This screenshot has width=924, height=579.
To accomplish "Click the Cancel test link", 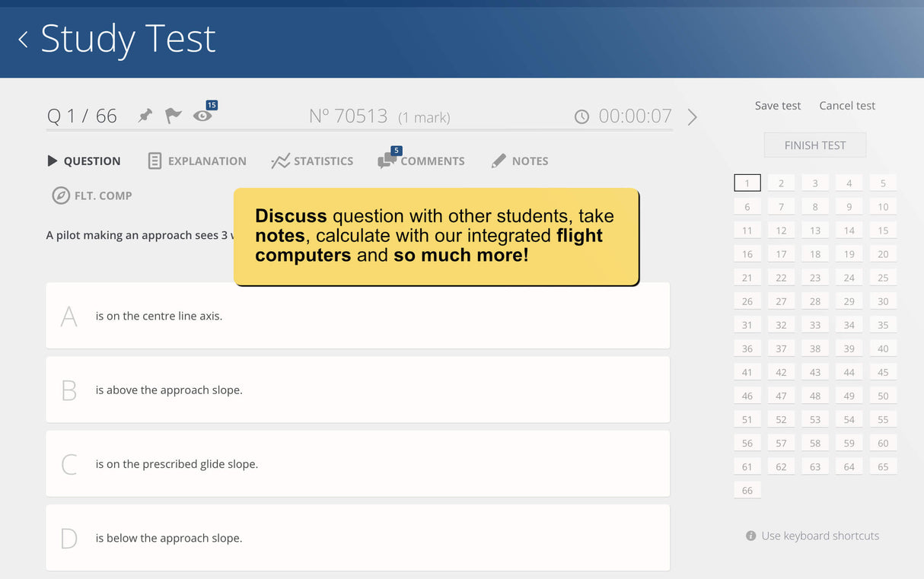I will [x=847, y=106].
